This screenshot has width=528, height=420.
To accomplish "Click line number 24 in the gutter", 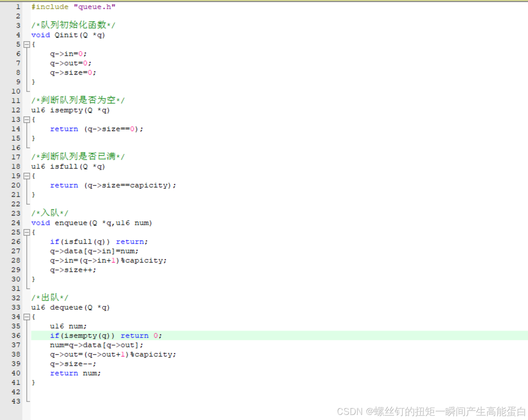I will tap(16, 223).
